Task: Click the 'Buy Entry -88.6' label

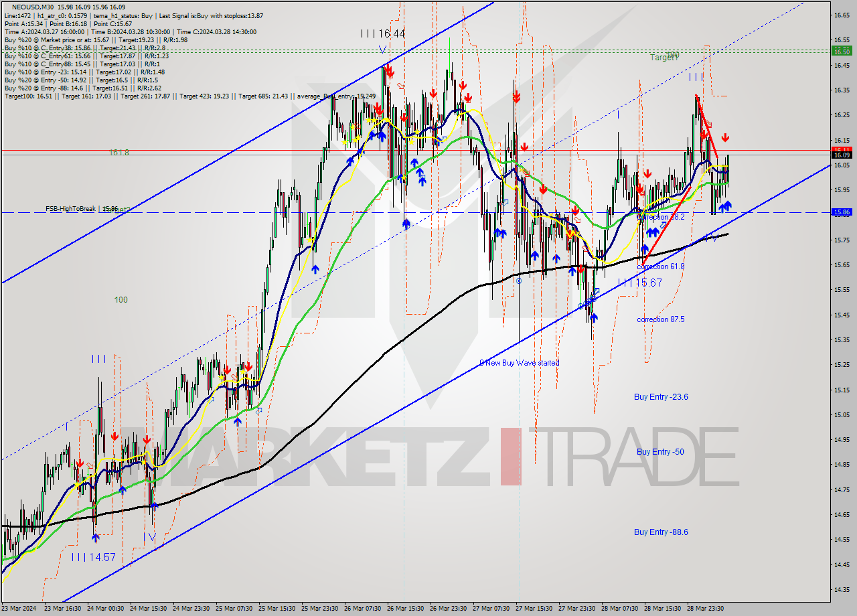Action: coord(661,532)
